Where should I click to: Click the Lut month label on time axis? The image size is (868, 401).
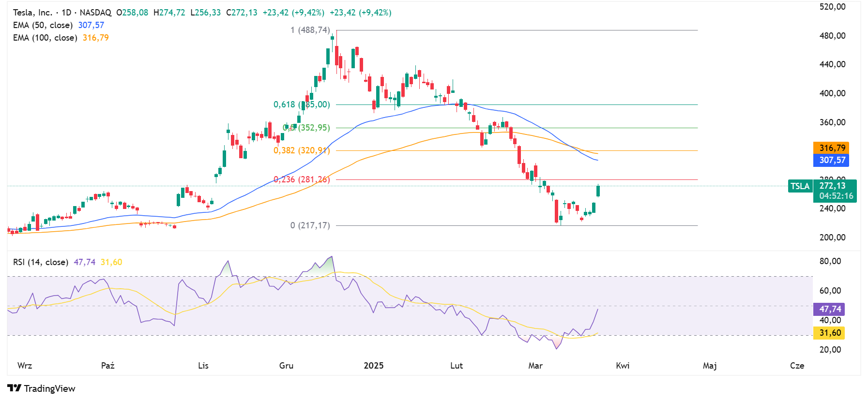pos(457,366)
